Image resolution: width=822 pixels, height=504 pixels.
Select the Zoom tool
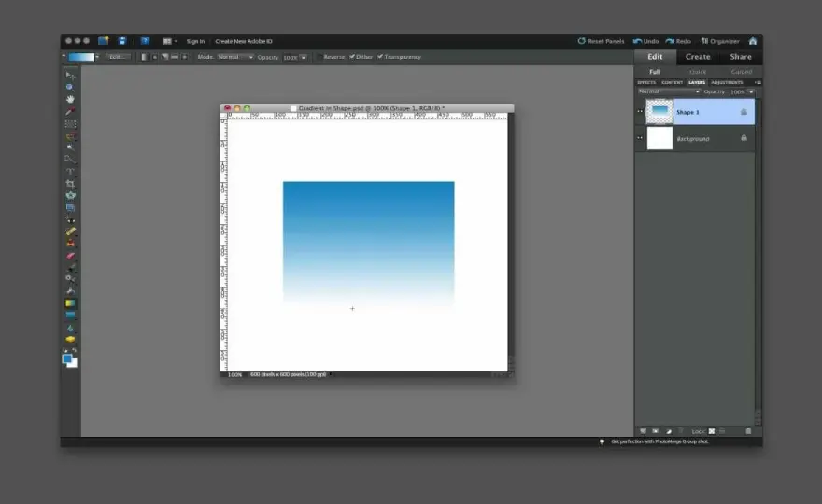[x=70, y=87]
